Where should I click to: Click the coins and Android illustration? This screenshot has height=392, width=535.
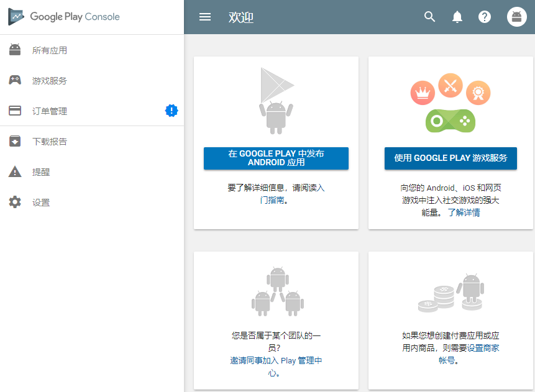click(x=451, y=293)
